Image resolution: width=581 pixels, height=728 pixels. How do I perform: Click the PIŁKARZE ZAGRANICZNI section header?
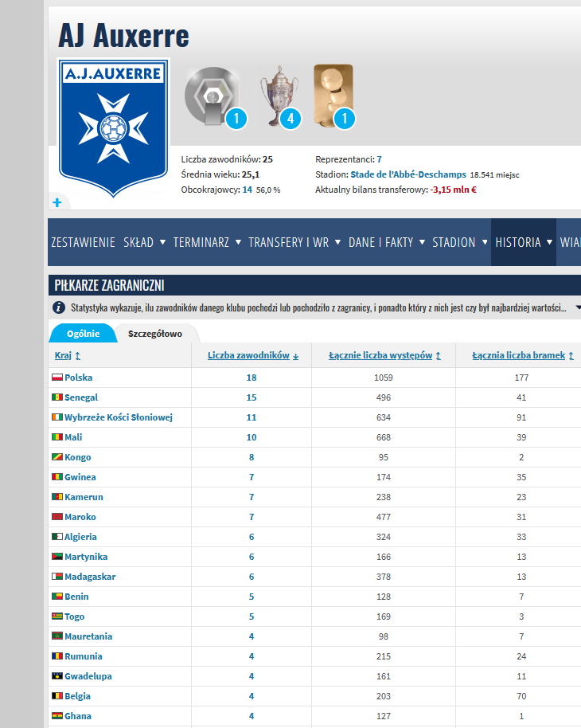(x=110, y=285)
